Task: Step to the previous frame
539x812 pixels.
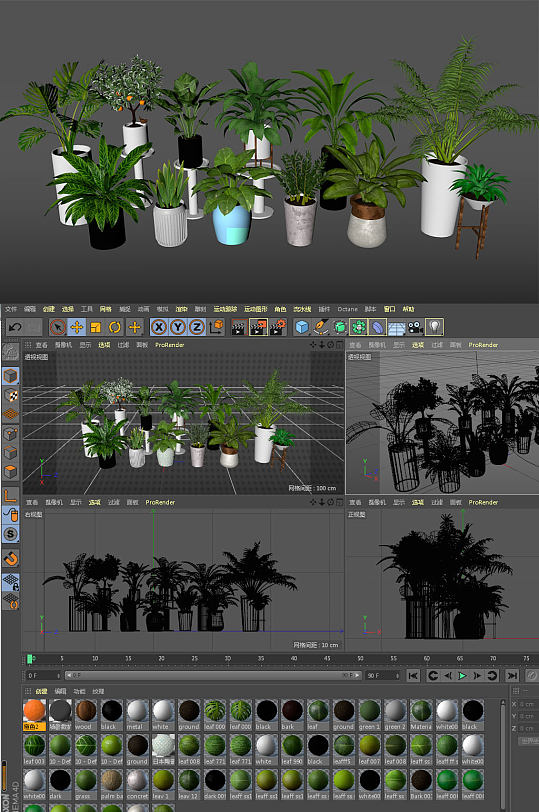Action: tap(448, 675)
